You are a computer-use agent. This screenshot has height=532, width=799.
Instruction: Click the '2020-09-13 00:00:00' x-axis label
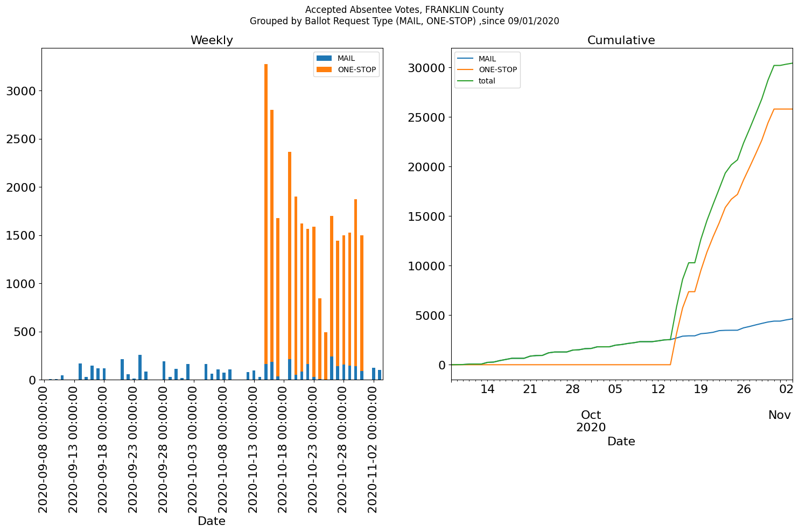pos(74,449)
